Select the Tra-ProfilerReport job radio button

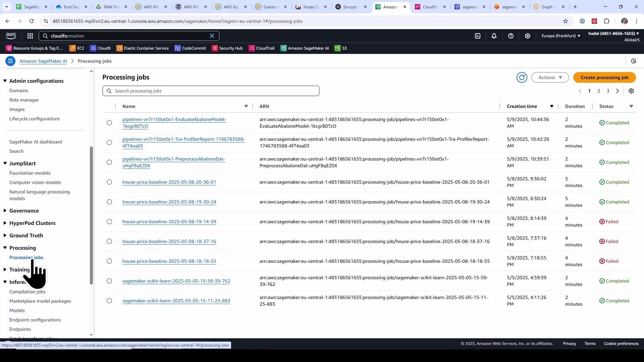(109, 143)
